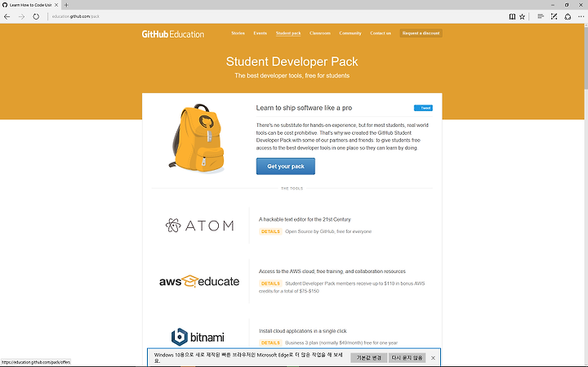The width and height of the screenshot is (588, 367).
Task: Open the Student pack nav link
Action: (x=288, y=33)
